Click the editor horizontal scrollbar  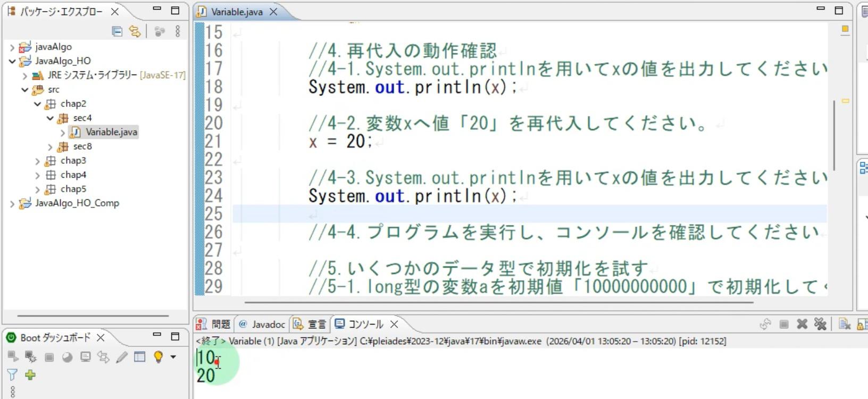[x=499, y=302]
